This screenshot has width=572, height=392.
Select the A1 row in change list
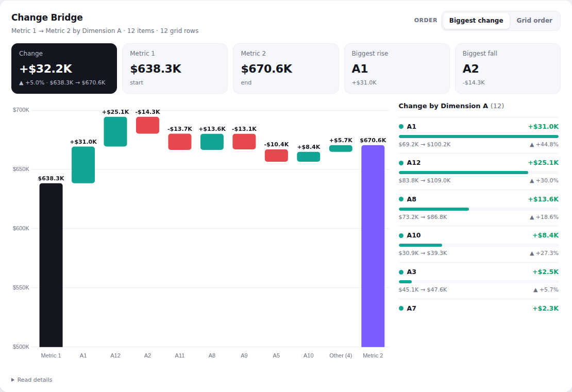[479, 135]
